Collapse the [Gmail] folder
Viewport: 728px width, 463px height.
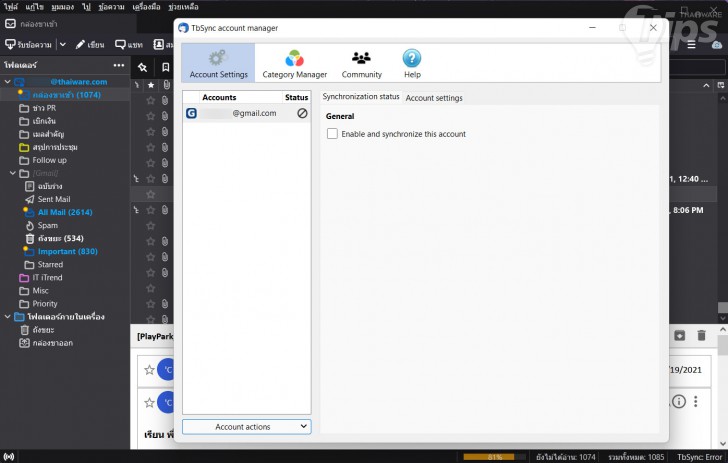tap(13, 173)
